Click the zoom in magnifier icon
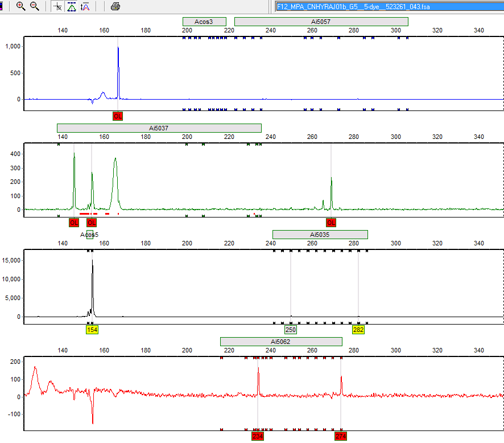 21,6
